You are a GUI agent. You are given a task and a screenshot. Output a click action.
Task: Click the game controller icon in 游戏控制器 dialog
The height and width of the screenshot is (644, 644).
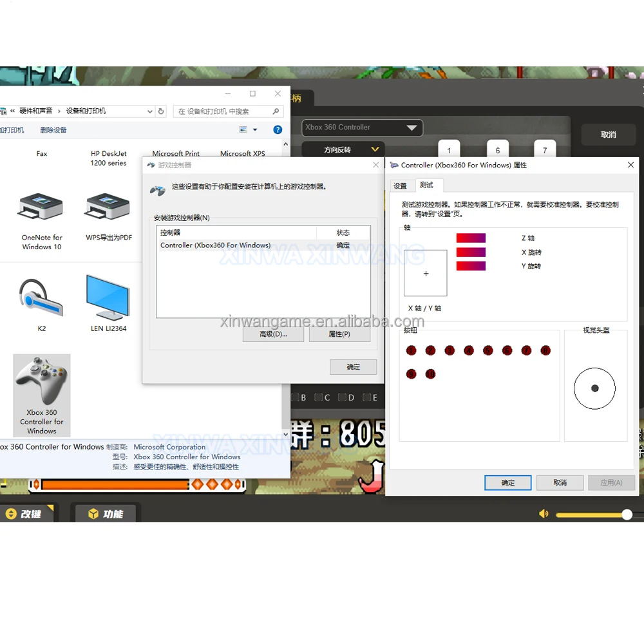pyautogui.click(x=157, y=191)
